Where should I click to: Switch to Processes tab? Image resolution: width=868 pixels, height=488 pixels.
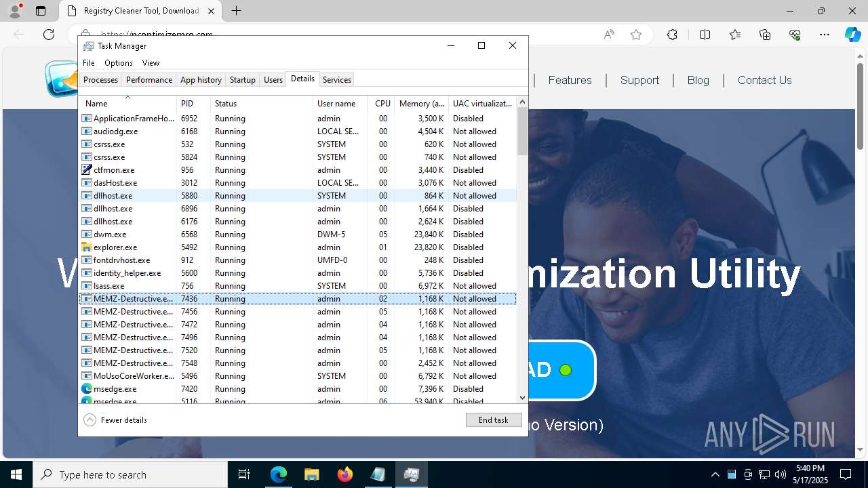100,79
